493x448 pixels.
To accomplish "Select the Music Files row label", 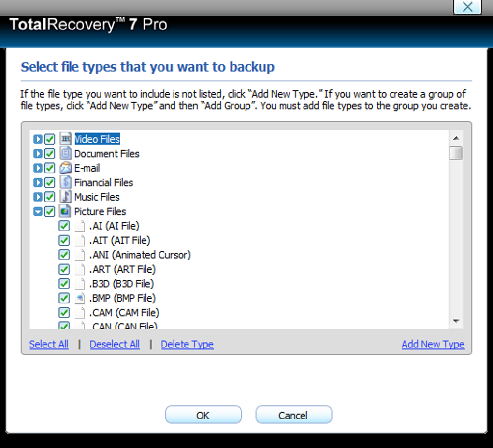I will point(97,197).
